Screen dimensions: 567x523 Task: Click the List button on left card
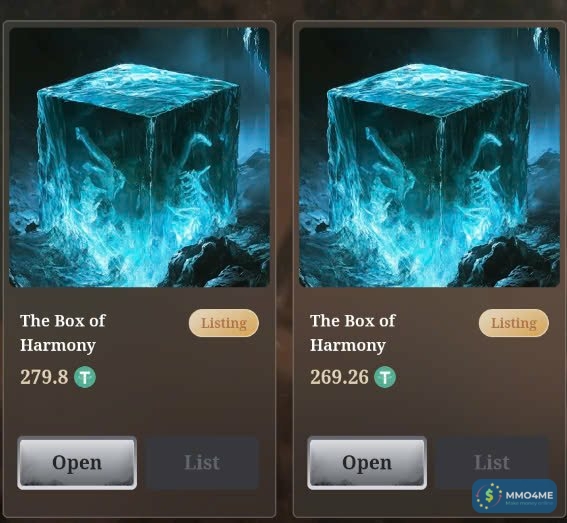click(202, 463)
